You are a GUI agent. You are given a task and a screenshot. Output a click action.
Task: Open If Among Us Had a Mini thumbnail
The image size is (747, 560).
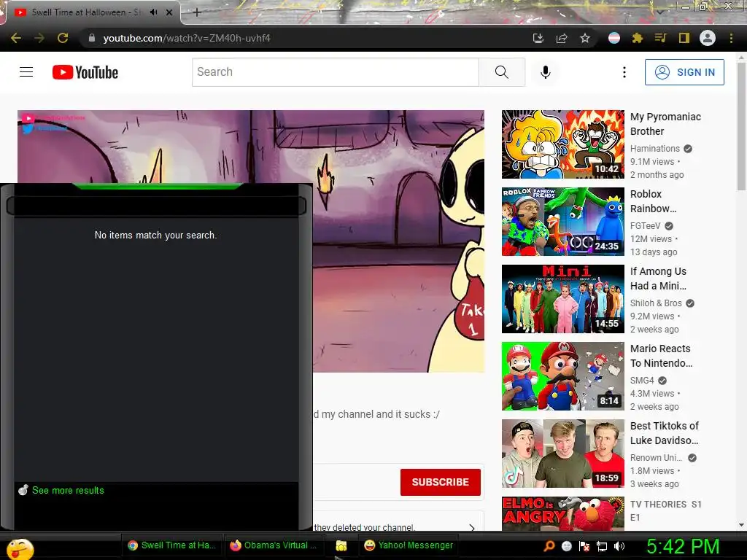563,298
